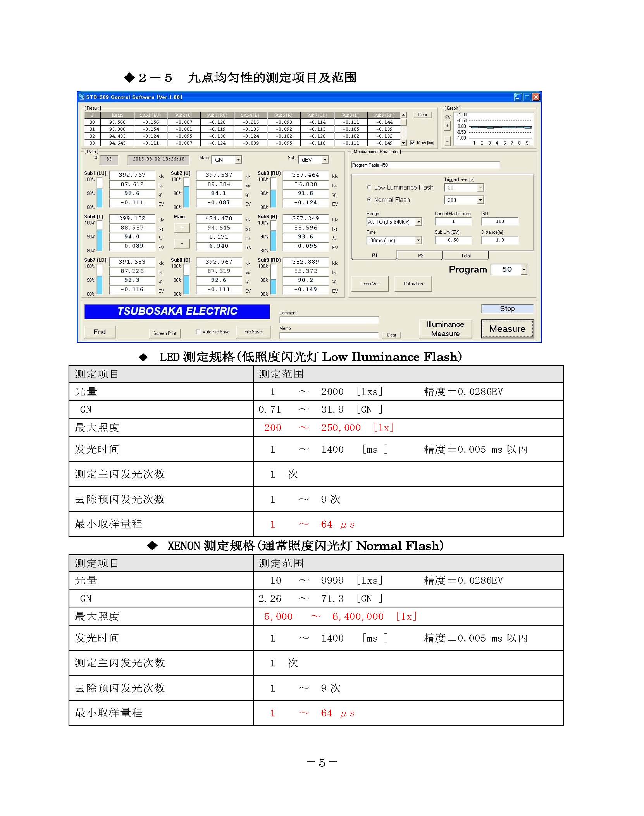Expand the Range AUTO (0.5-640klx) dropdown
This screenshot has height=816, width=644.
(x=418, y=222)
